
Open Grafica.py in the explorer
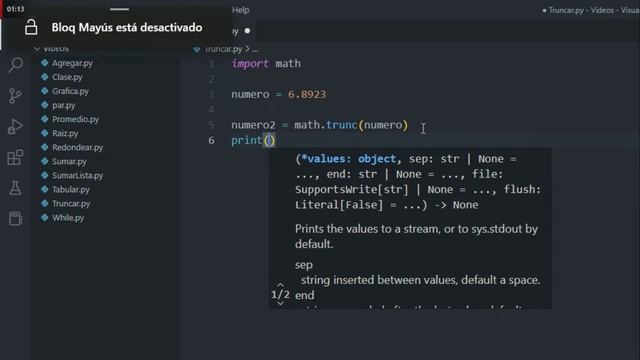click(x=70, y=91)
